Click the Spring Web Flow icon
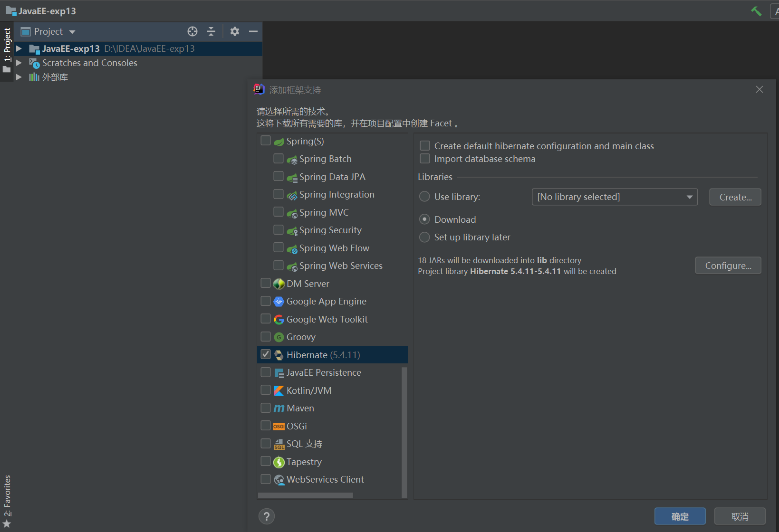Screen dimensions: 779x532 pyautogui.click(x=292, y=248)
